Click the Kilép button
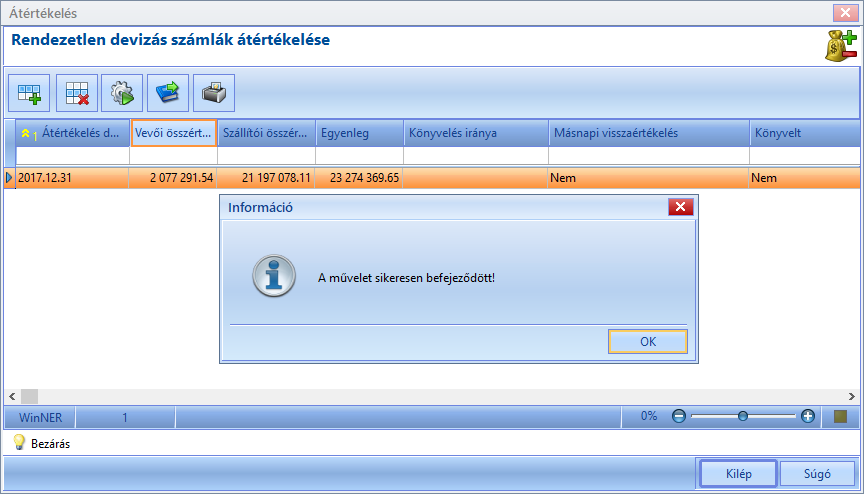Image resolution: width=864 pixels, height=494 pixels. point(738,474)
